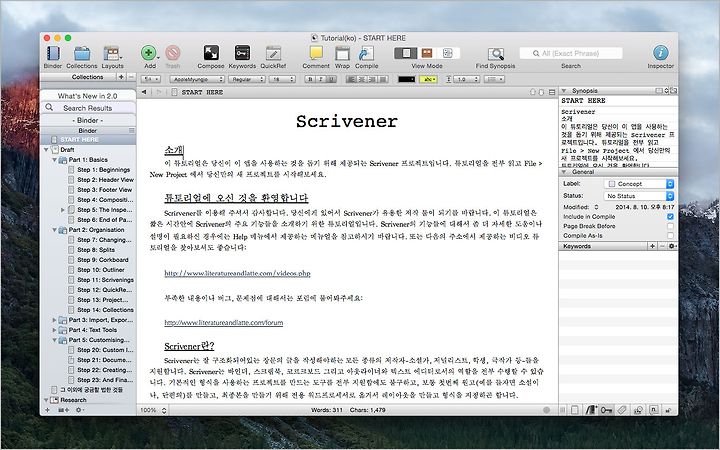Remove collection with minus button
This screenshot has height=450, width=720.
[131, 77]
